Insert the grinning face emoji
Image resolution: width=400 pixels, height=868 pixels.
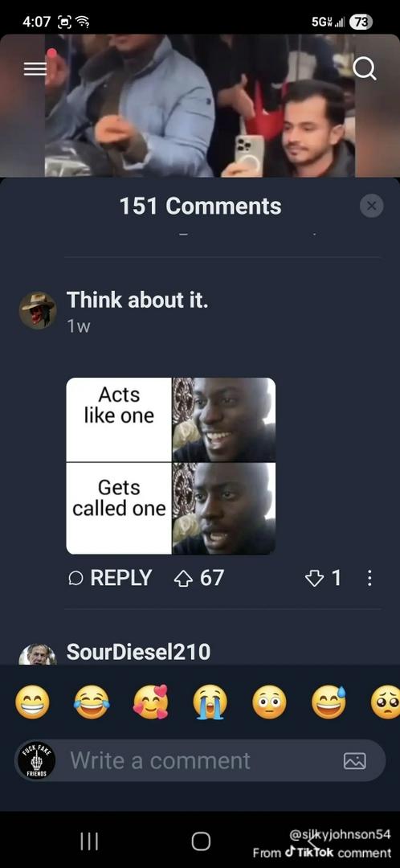coord(32,702)
